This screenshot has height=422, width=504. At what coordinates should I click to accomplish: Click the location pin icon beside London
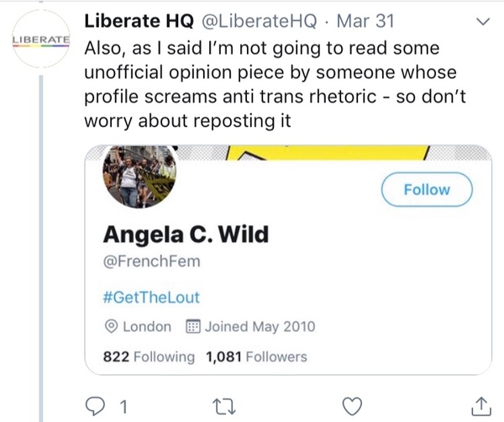point(111,326)
